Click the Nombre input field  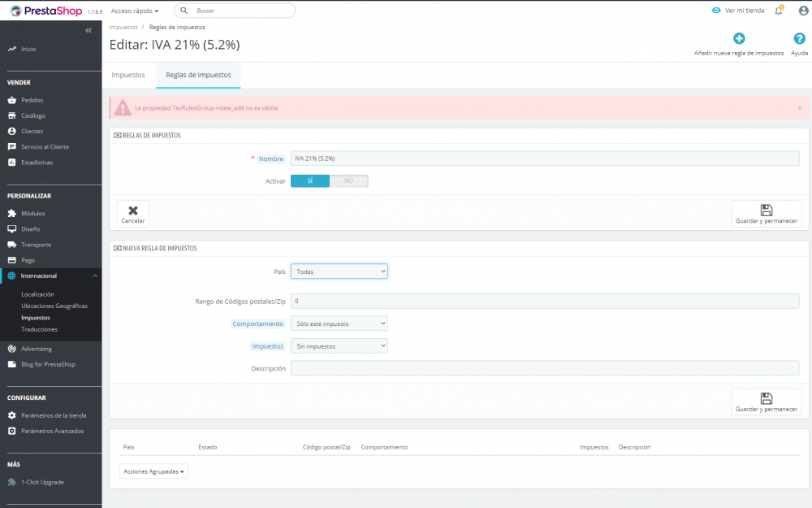pyautogui.click(x=545, y=158)
